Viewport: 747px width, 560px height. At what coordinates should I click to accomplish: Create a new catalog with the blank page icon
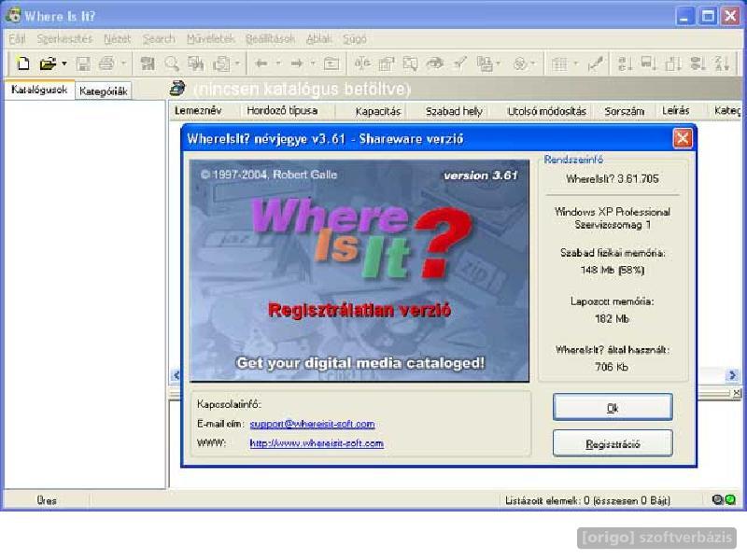click(22, 63)
